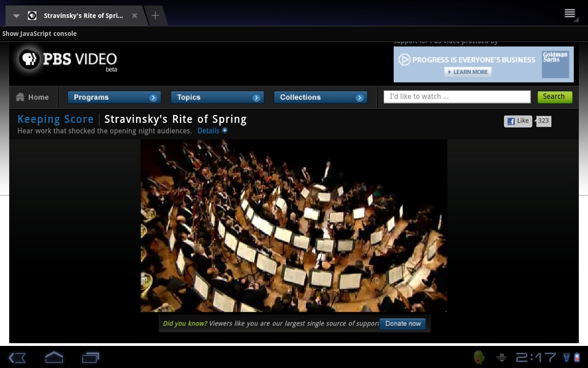
Task: Close the Stravinsky's Rite of Spring tab
Action: pyautogui.click(x=135, y=16)
